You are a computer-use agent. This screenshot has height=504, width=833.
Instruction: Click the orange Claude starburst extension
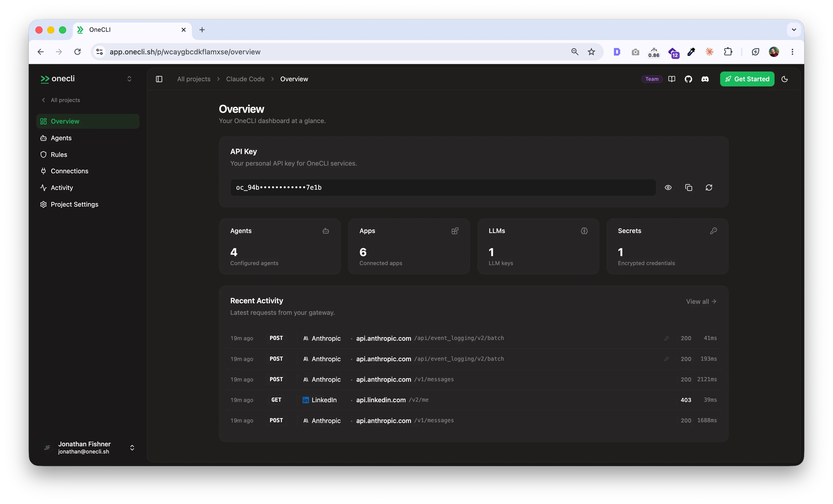click(x=709, y=52)
